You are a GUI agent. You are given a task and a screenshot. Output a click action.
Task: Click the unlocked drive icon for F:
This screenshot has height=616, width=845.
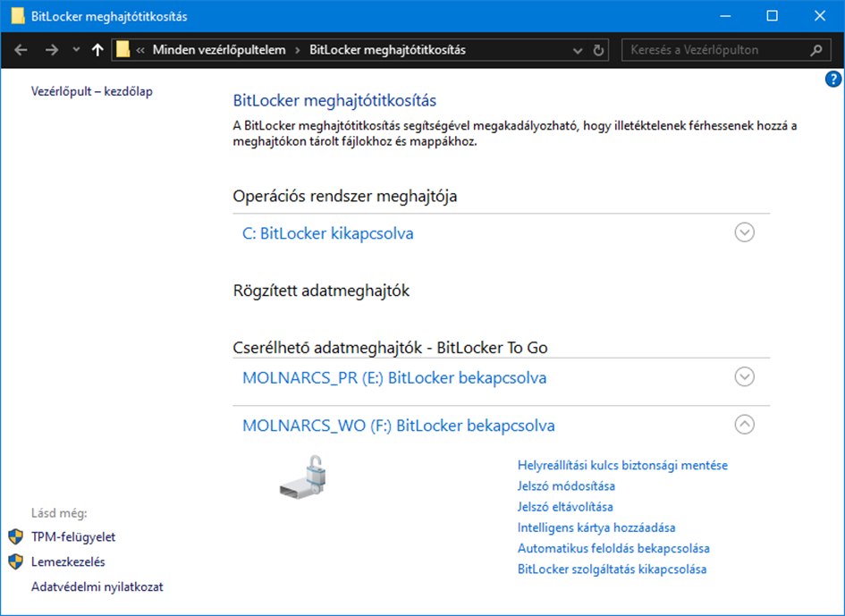coord(303,477)
